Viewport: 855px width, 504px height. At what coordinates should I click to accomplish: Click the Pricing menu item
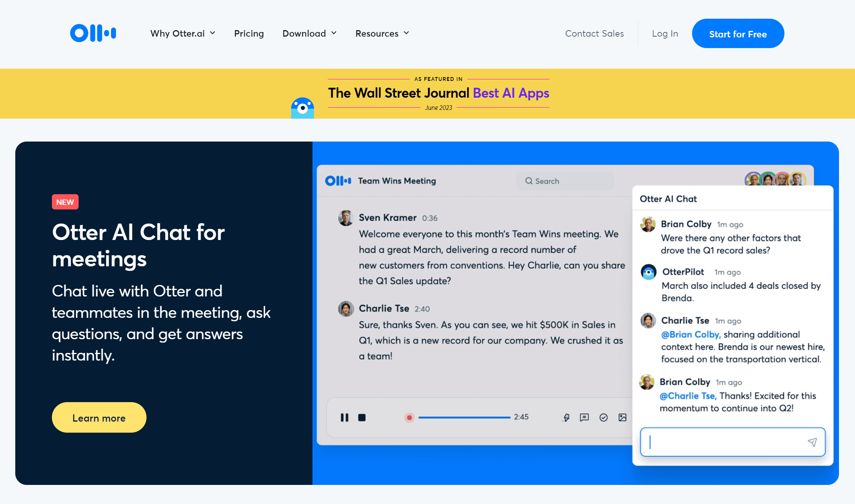[249, 33]
